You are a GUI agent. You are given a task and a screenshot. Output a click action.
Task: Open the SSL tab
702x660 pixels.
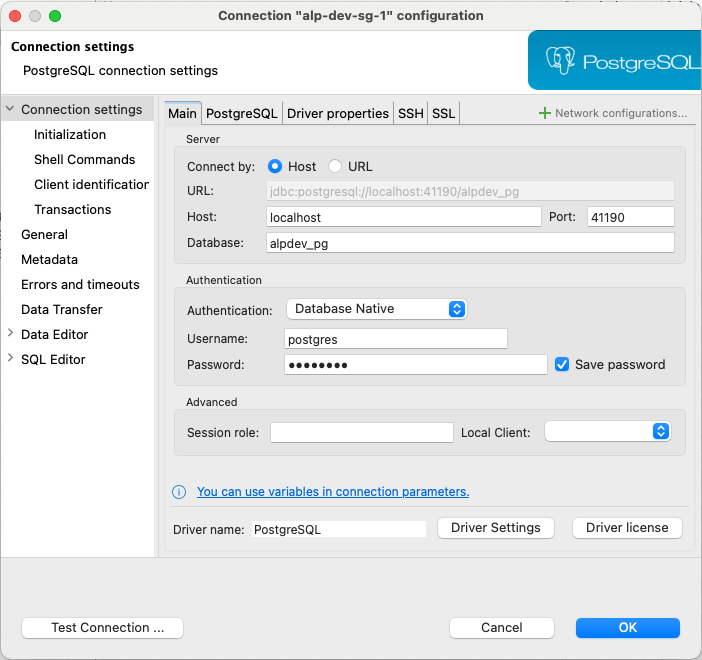point(443,113)
